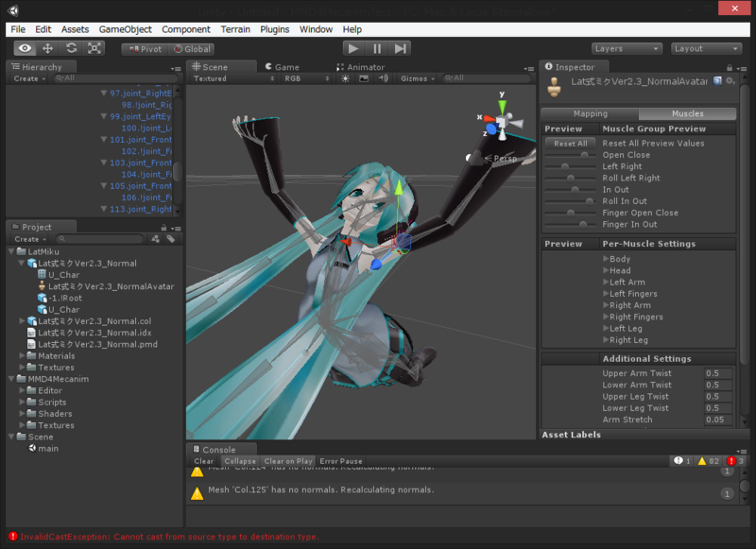
Task: Click the Project search by label icon
Action: click(x=171, y=238)
